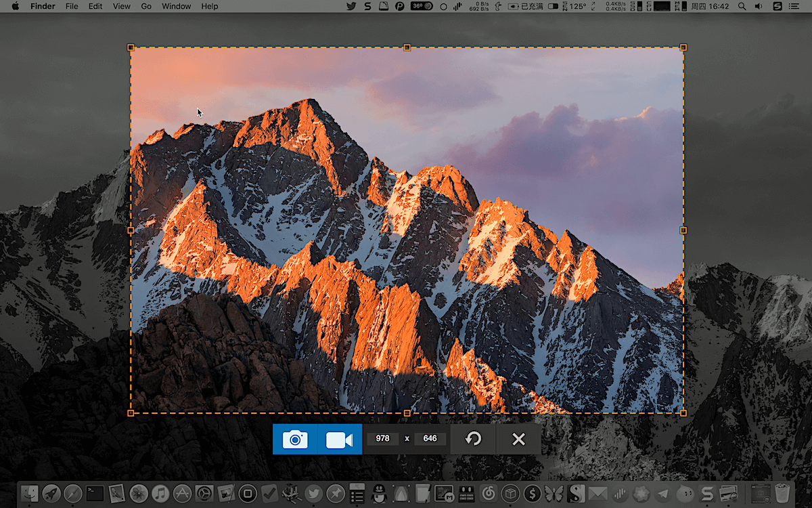Image resolution: width=812 pixels, height=508 pixels.
Task: Open Photos flower icon in Dock
Action: [x=139, y=493]
